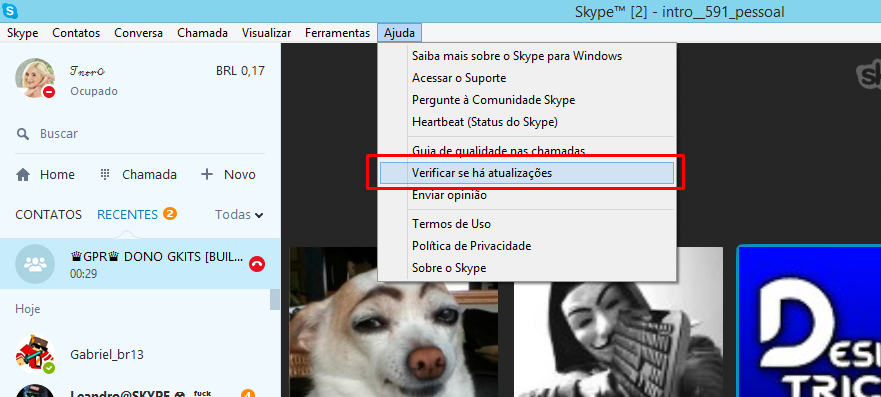Click the group conversation avatar icon
This screenshot has width=881, height=397.
point(35,264)
